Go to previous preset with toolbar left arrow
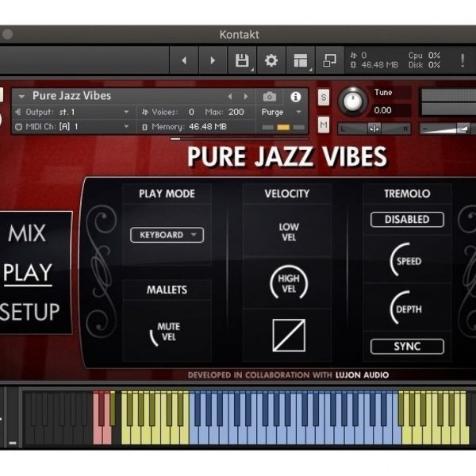The width and height of the screenshot is (476, 476). coord(184,60)
